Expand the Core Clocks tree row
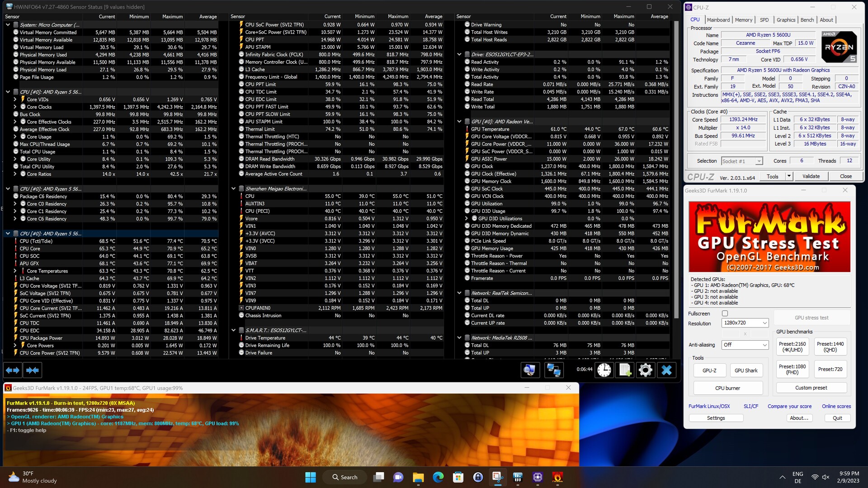Image resolution: width=868 pixels, height=488 pixels. pyautogui.click(x=15, y=107)
